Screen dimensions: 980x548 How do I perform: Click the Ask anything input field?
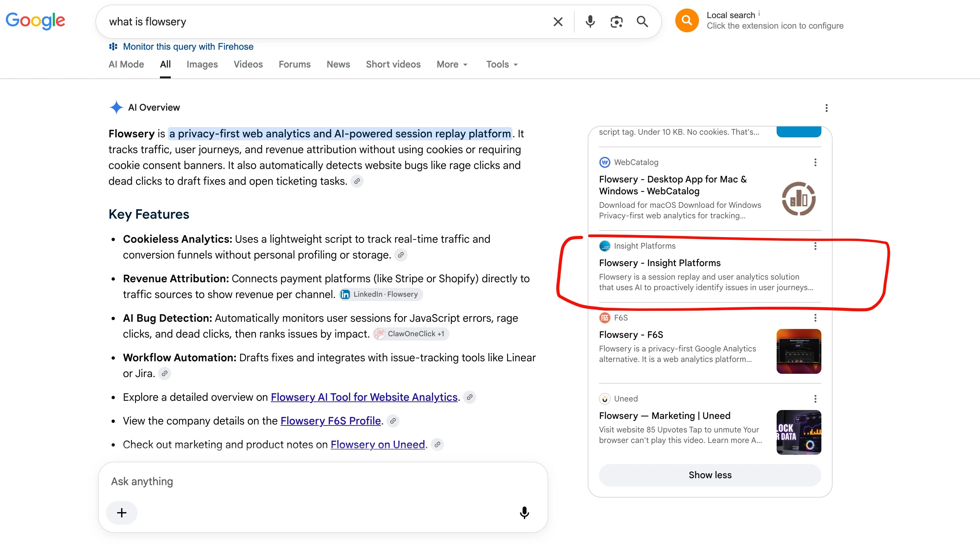tap(322, 481)
